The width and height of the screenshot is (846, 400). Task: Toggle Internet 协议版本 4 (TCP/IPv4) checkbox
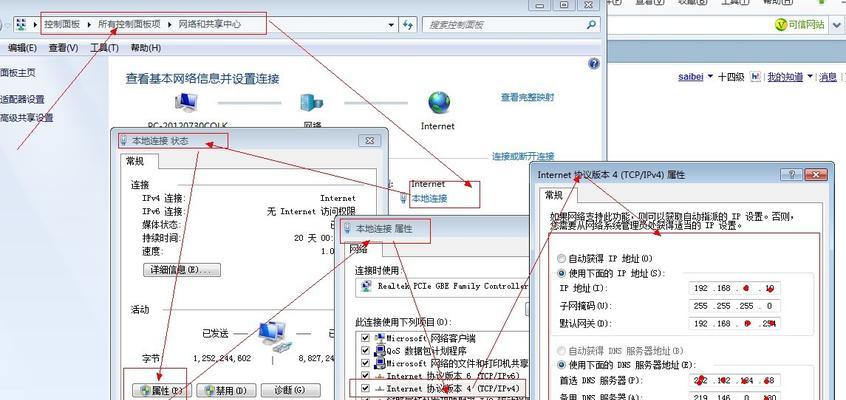click(x=365, y=388)
